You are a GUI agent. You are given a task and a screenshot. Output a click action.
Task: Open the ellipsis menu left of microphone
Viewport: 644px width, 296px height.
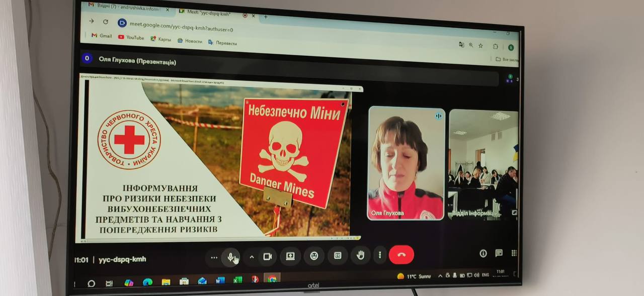(x=214, y=257)
